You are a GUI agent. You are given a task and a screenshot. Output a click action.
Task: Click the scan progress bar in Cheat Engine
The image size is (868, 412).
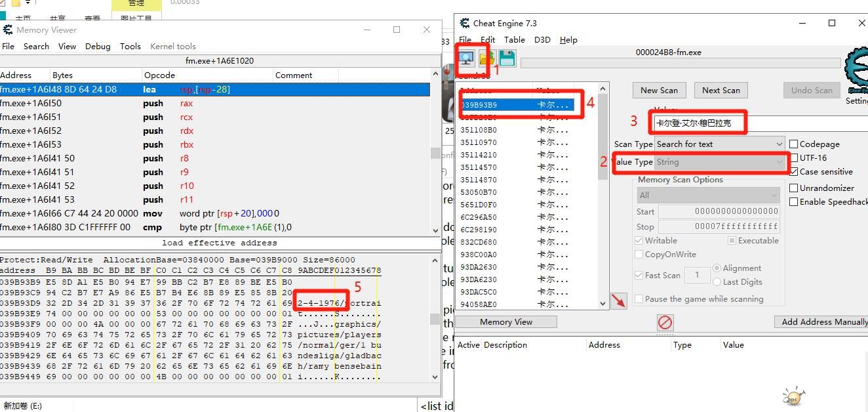coord(681,63)
